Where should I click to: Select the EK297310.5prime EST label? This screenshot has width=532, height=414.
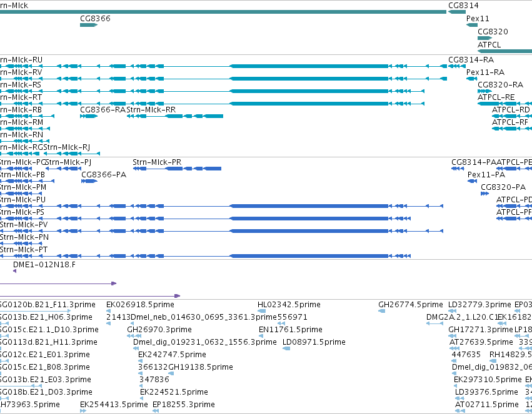[488, 380]
